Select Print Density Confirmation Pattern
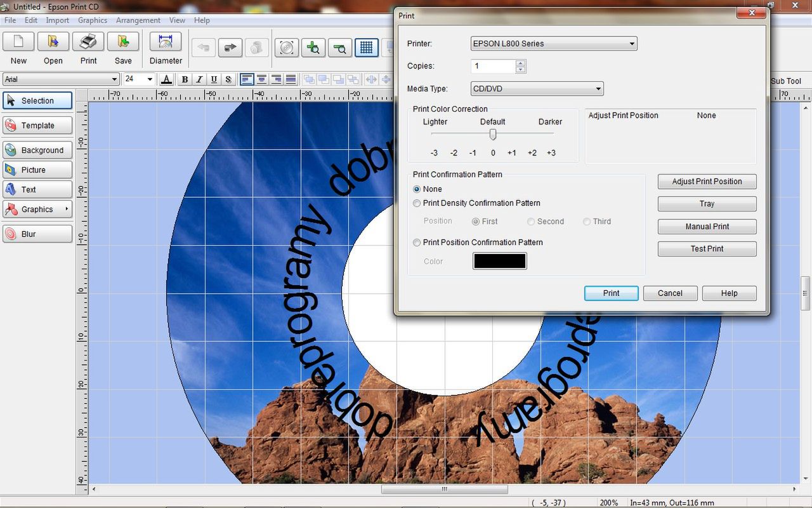The height and width of the screenshot is (508, 812). [417, 203]
